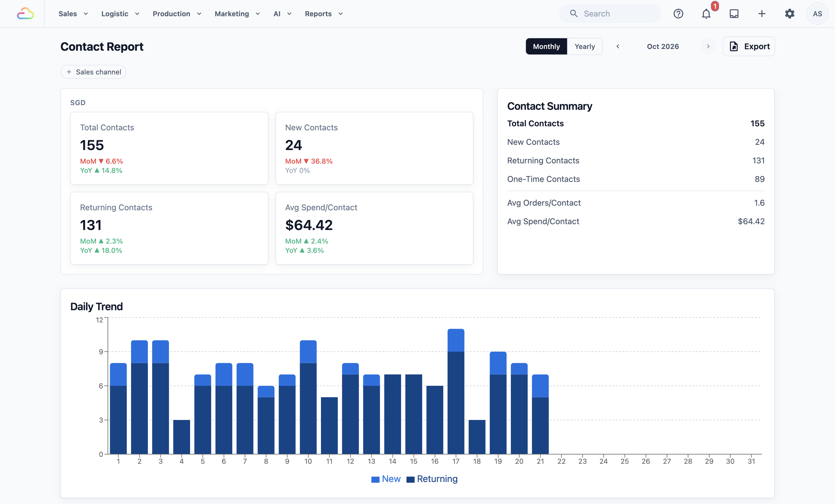Switch to Yearly view
The height and width of the screenshot is (504, 835).
584,46
